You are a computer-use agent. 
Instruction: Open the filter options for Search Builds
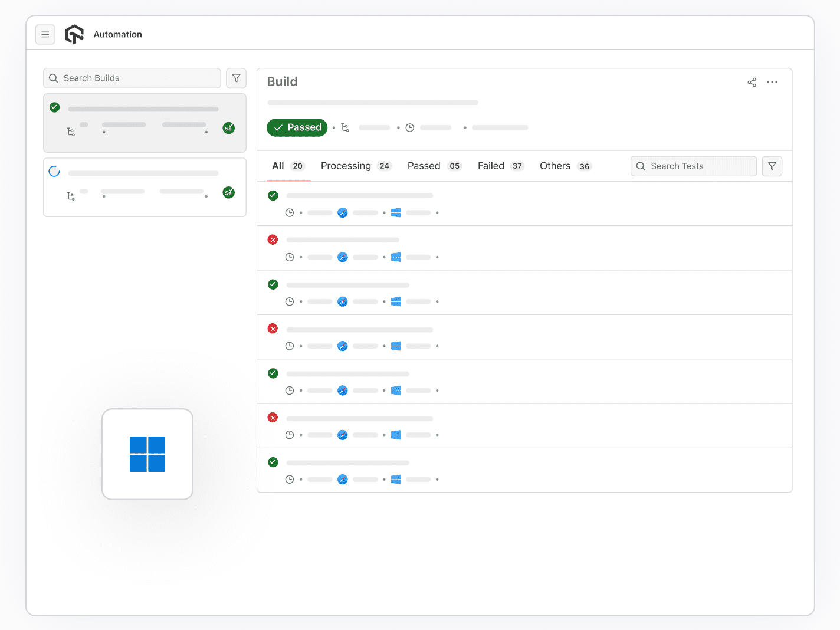point(236,78)
